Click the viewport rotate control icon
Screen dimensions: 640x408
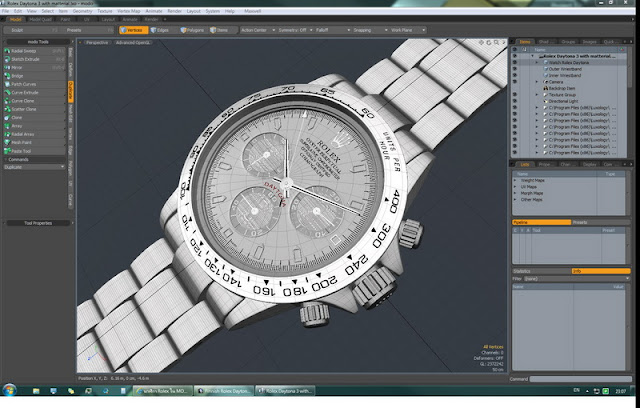489,42
